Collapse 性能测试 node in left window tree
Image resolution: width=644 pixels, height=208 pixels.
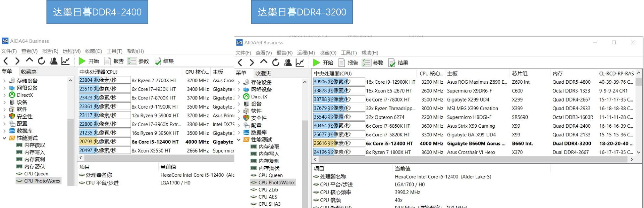[4, 138]
